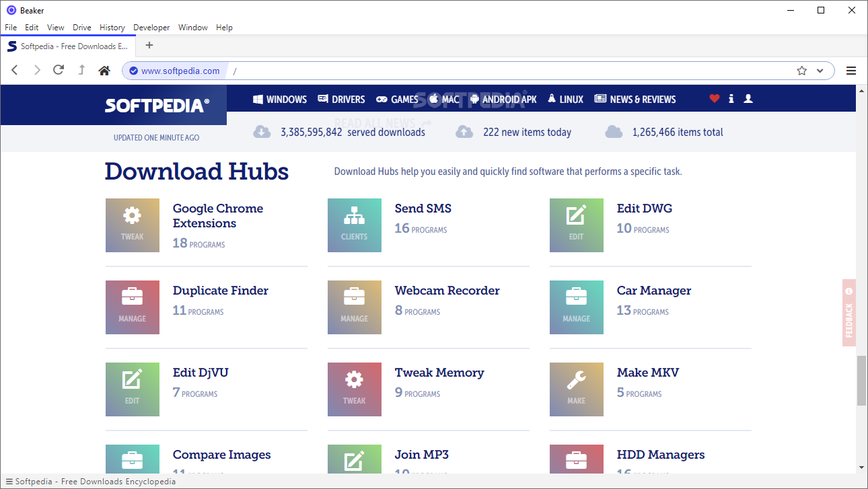Click the FEEDBACK side tab

coord(849,313)
